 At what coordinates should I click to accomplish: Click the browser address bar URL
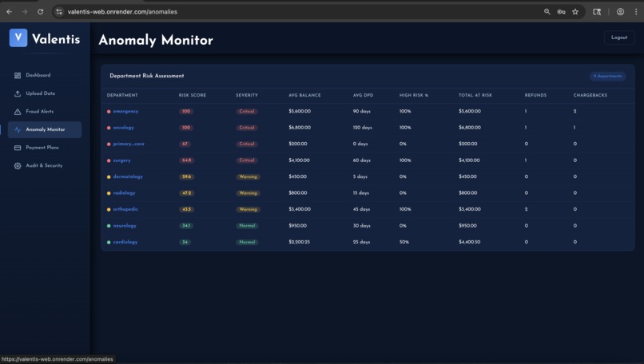pos(122,12)
